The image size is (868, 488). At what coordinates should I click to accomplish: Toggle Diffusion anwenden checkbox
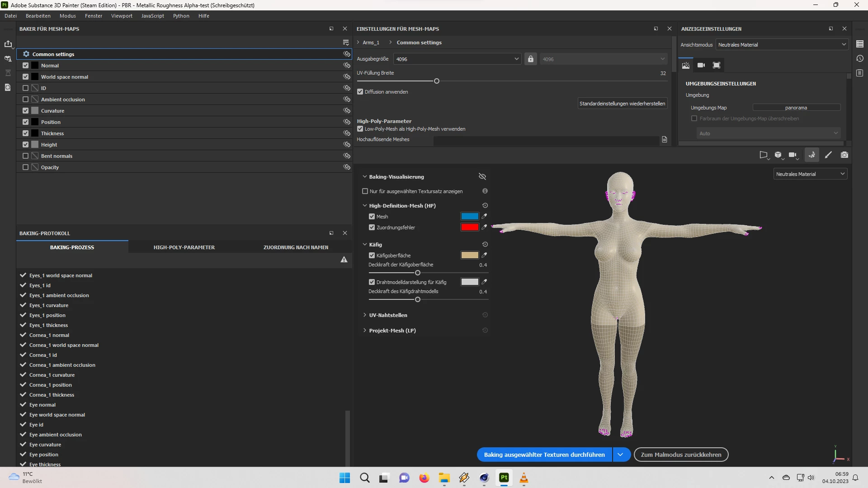pos(360,92)
